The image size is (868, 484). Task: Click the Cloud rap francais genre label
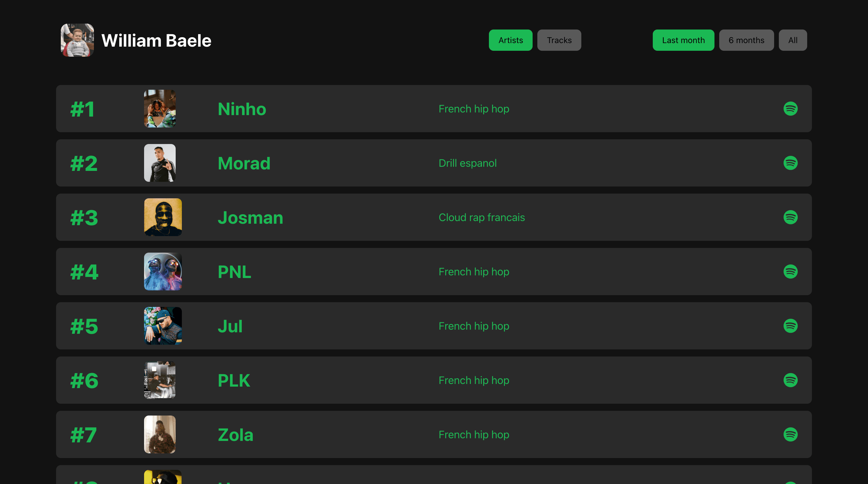click(x=482, y=218)
